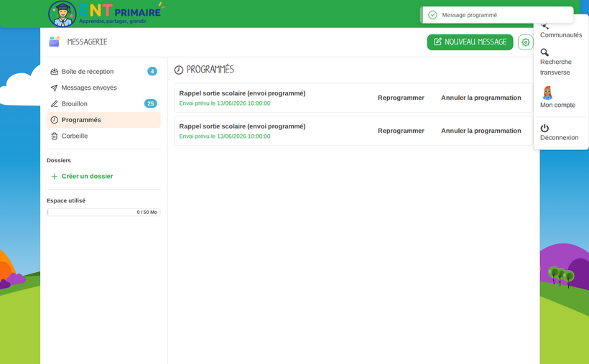The image size is (589, 364).
Task: Click the Dossiers section label
Action: pyautogui.click(x=59, y=160)
